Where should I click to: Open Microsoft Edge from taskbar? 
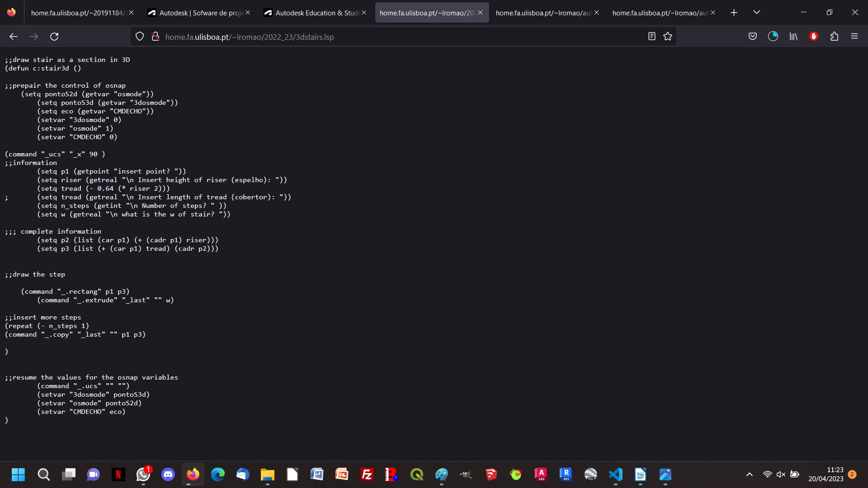pyautogui.click(x=218, y=474)
